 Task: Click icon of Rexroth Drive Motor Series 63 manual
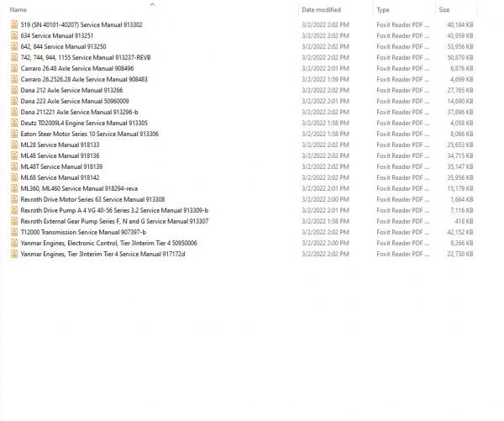click(x=14, y=200)
